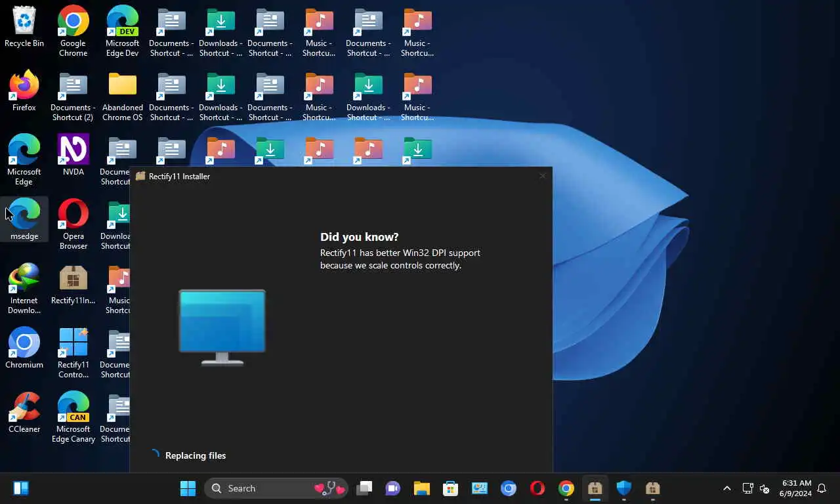Viewport: 840px width, 504px height.
Task: Close the Rectify11 Installer window
Action: pyautogui.click(x=542, y=176)
